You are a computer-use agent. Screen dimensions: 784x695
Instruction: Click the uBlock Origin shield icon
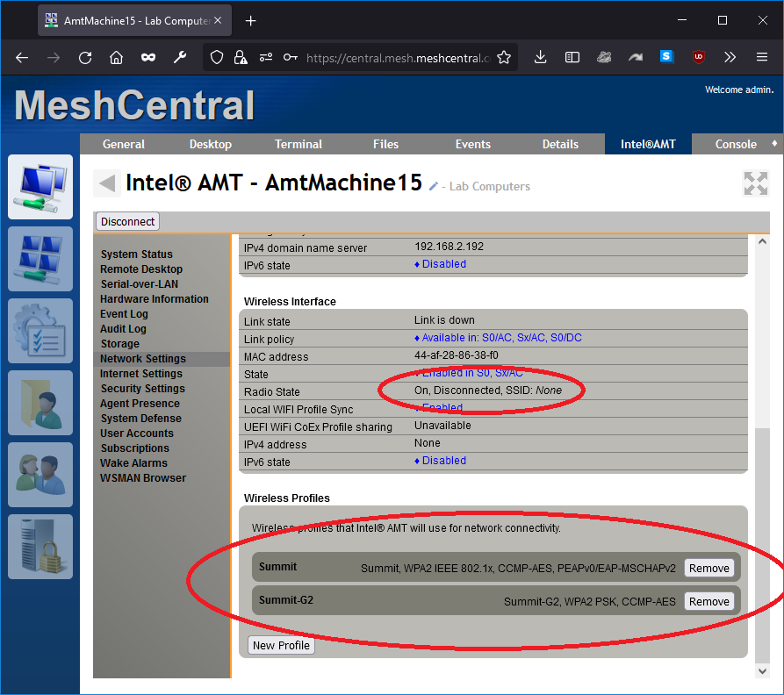coord(698,57)
